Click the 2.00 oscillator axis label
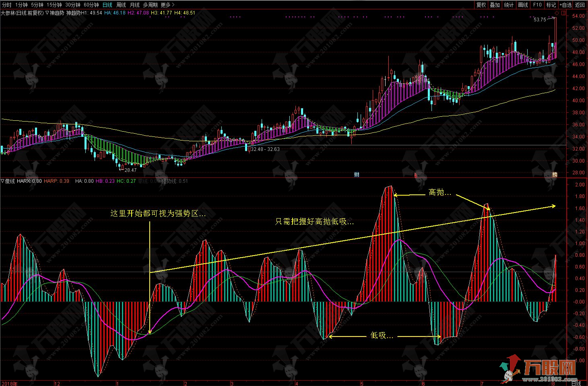588x386 pixels. pyautogui.click(x=580, y=185)
